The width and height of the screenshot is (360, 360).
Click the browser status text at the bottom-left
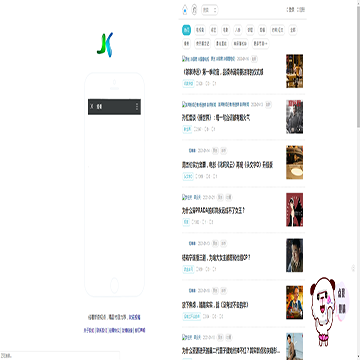(x=7, y=356)
